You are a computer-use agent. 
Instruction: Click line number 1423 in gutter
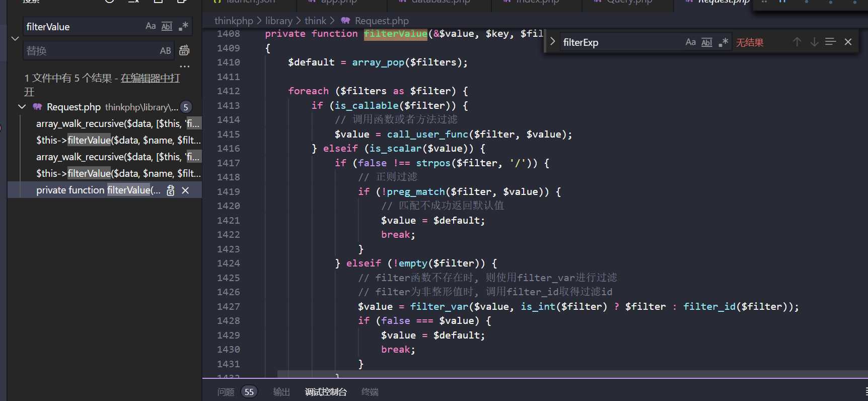tap(229, 249)
